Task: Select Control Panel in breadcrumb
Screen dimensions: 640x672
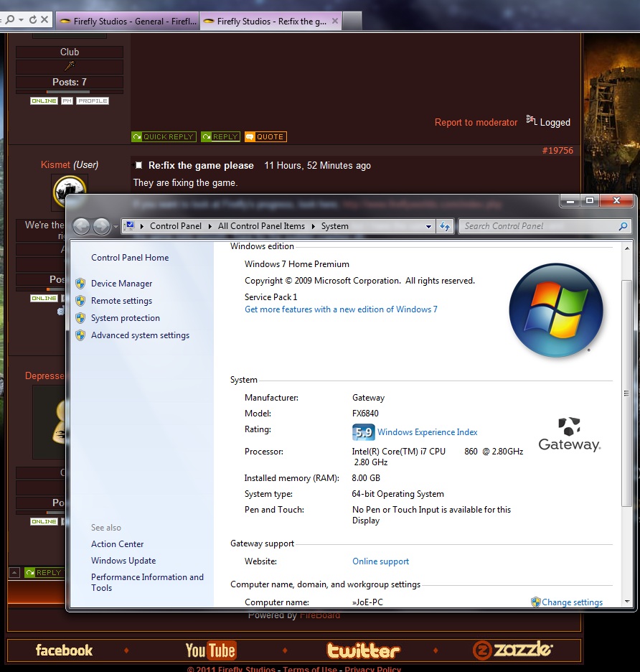Action: point(176,226)
